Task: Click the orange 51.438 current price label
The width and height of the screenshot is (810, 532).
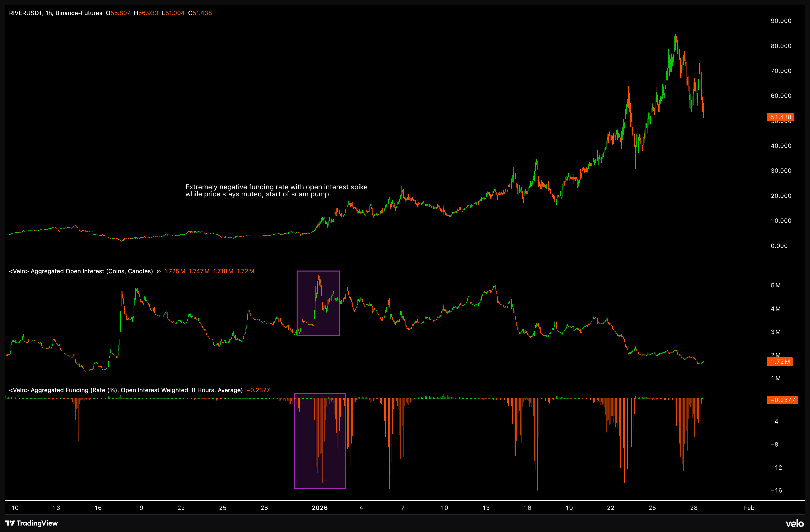Action: (780, 117)
